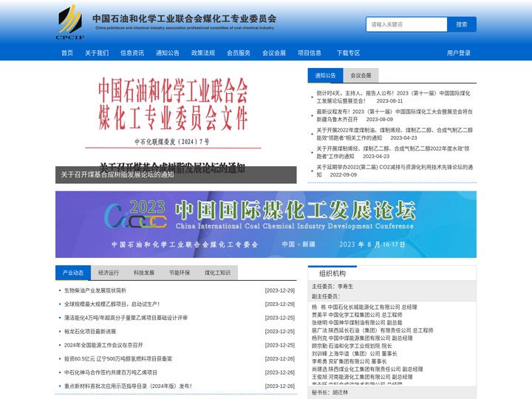The width and height of the screenshot is (532, 399).
Task: Open 会员服务 menu item
Action: click(239, 53)
